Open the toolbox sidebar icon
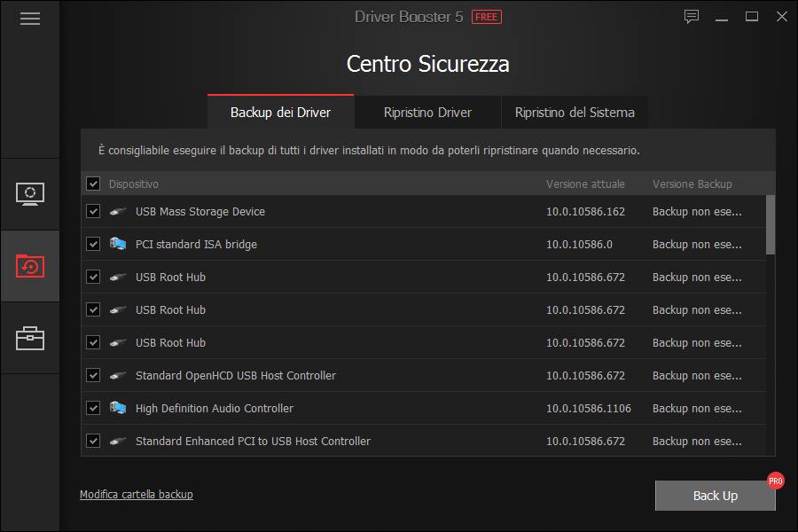The image size is (798, 532). click(30, 338)
